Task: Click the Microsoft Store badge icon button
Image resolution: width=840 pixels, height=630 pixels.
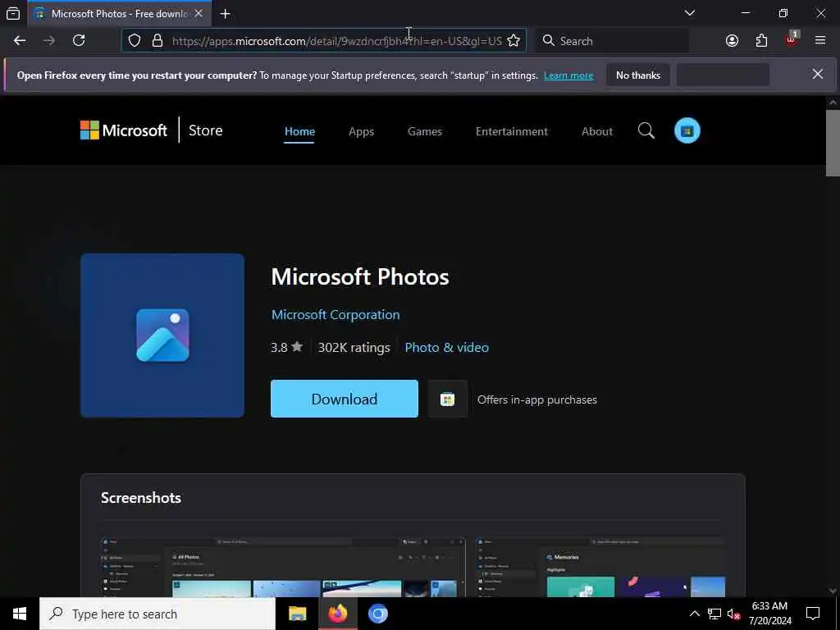Action: 447,399
